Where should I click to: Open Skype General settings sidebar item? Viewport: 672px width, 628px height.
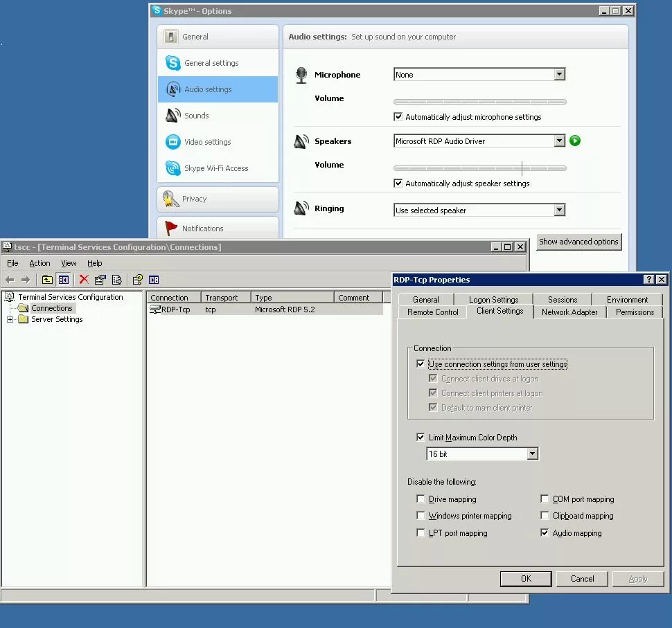click(x=218, y=63)
